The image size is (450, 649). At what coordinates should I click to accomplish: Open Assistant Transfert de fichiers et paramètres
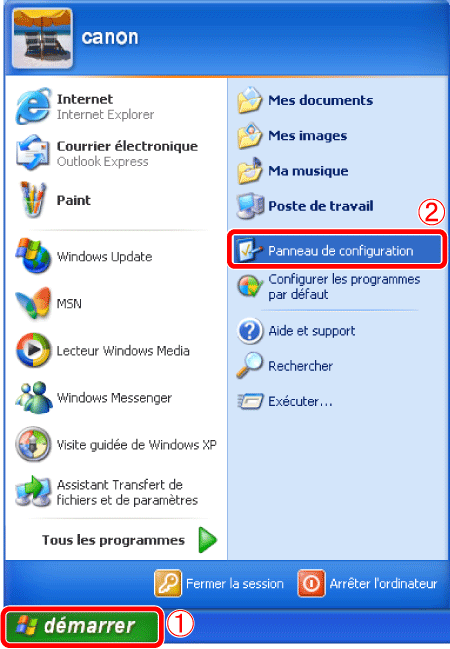(116, 492)
